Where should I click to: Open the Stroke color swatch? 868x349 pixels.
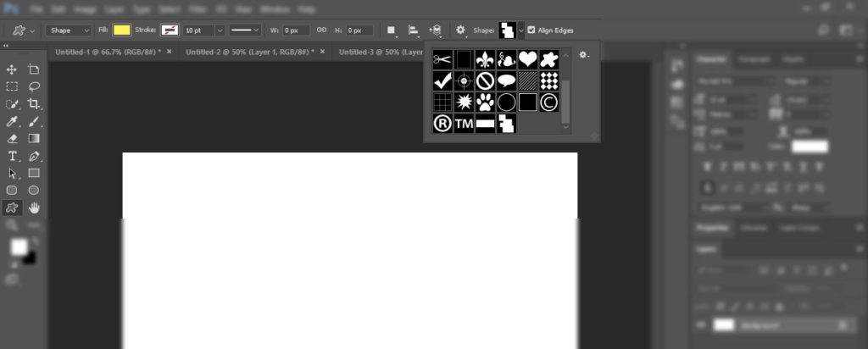click(170, 30)
